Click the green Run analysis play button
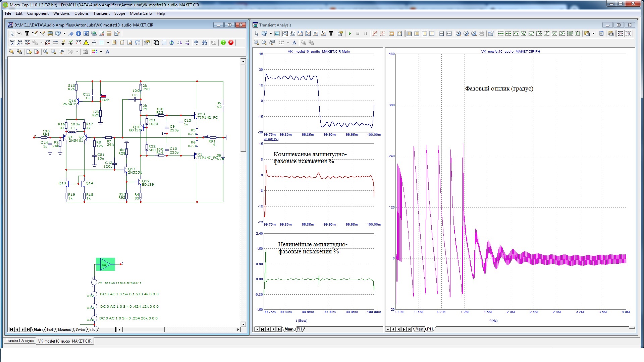 click(x=350, y=34)
